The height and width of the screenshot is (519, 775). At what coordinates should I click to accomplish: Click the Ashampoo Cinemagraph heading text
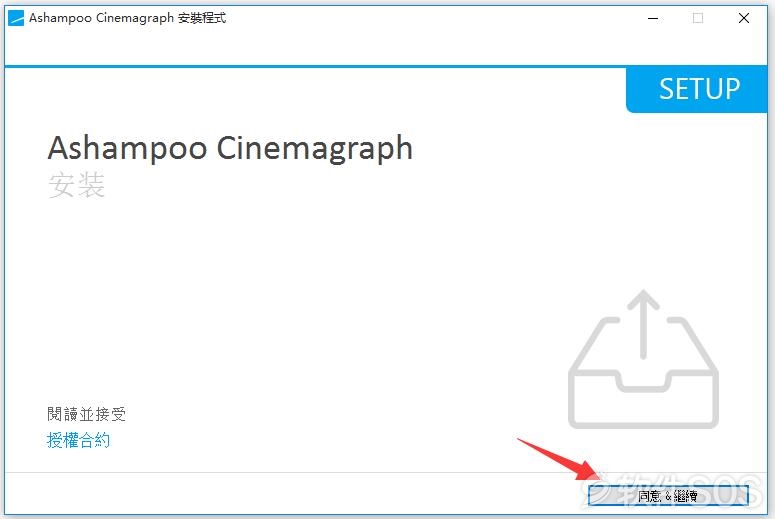click(230, 148)
